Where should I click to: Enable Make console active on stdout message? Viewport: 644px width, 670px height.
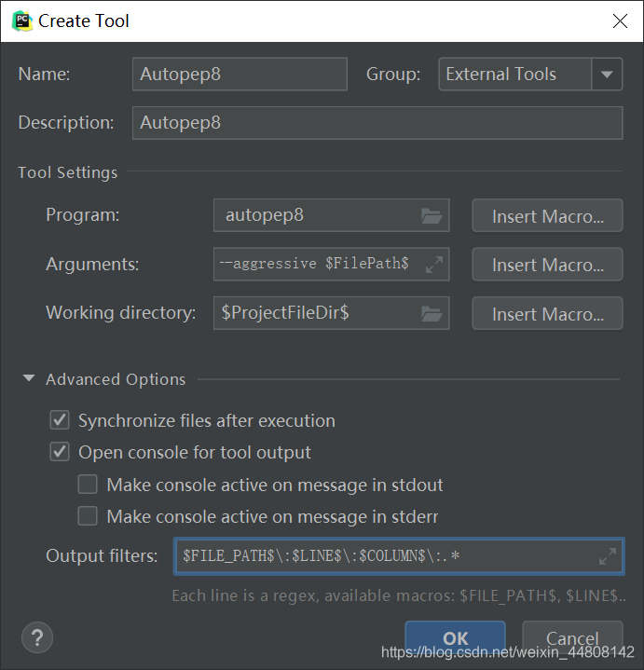[88, 485]
